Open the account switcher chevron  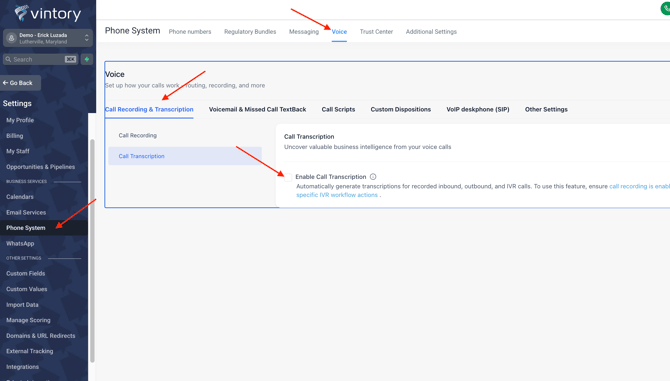[87, 38]
